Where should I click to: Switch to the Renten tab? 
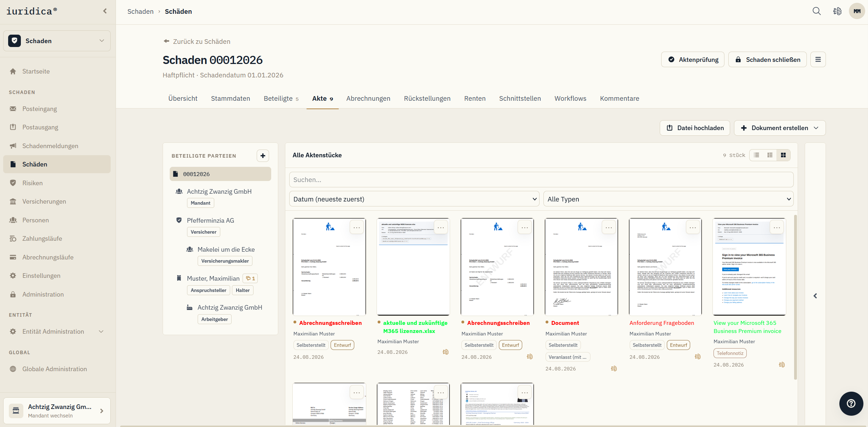coord(475,99)
